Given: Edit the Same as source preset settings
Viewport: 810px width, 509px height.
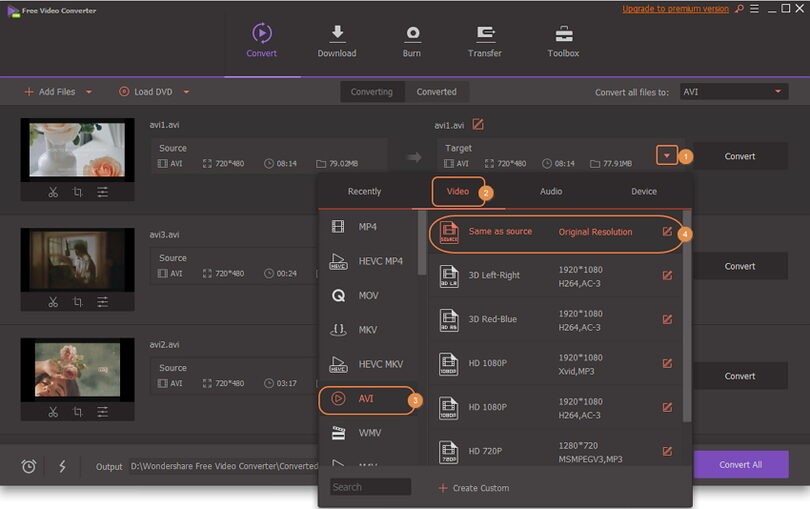Looking at the screenshot, I should (x=667, y=232).
